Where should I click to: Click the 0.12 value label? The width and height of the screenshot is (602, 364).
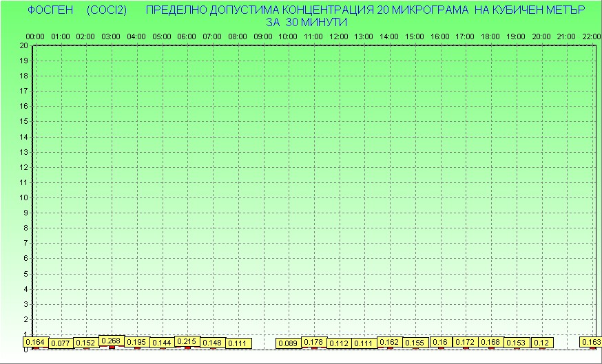pyautogui.click(x=542, y=343)
